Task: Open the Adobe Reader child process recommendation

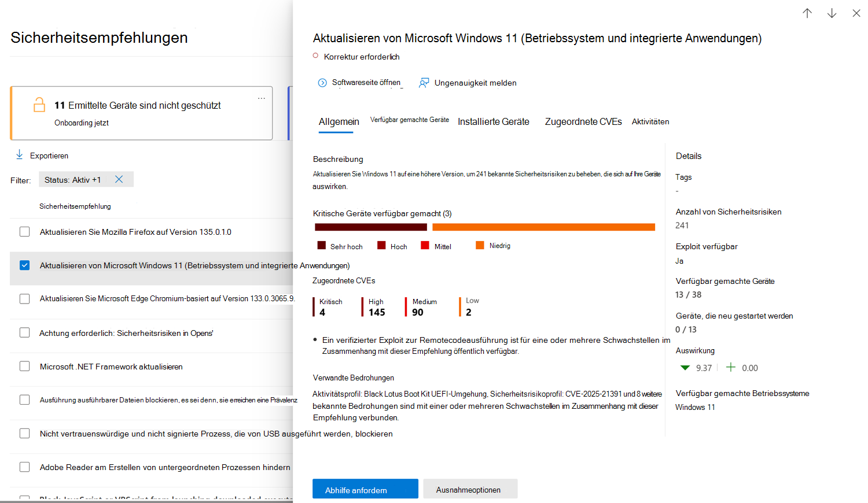Action: click(165, 467)
